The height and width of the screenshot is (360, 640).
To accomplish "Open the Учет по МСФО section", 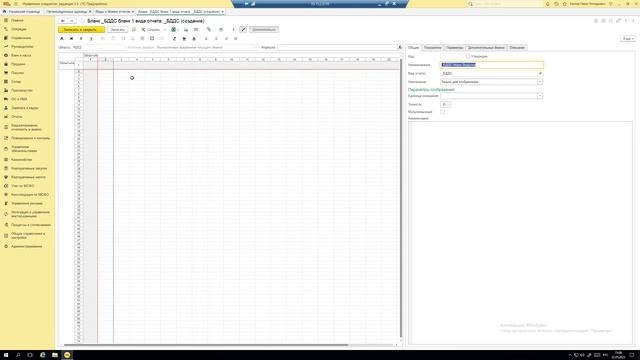I will point(22,186).
